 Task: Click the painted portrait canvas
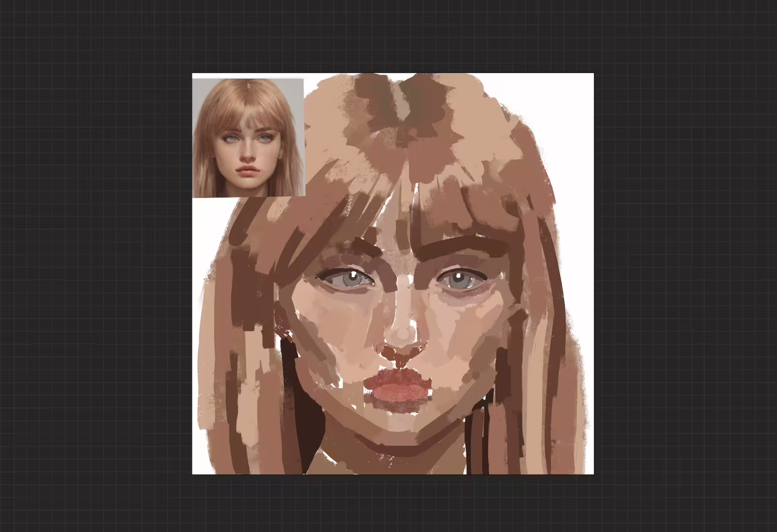pyautogui.click(x=393, y=274)
